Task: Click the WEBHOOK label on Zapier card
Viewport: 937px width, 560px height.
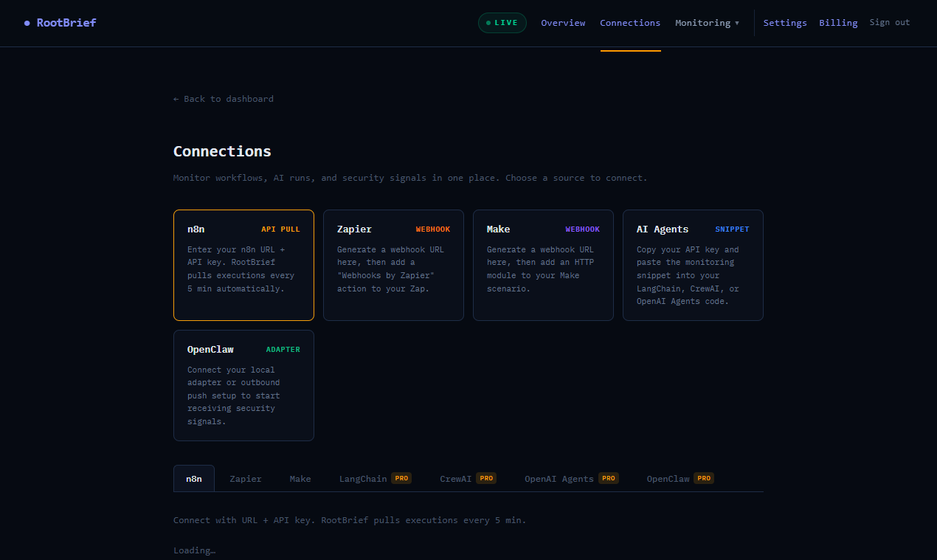Action: point(433,229)
